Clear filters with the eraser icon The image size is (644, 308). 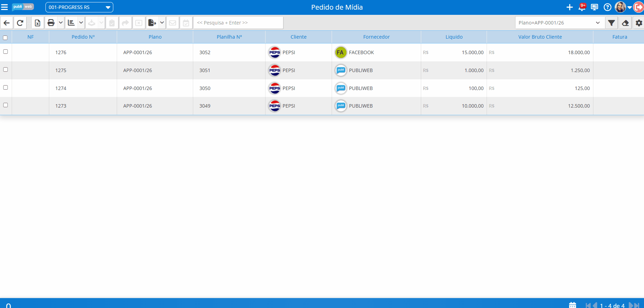(625, 23)
